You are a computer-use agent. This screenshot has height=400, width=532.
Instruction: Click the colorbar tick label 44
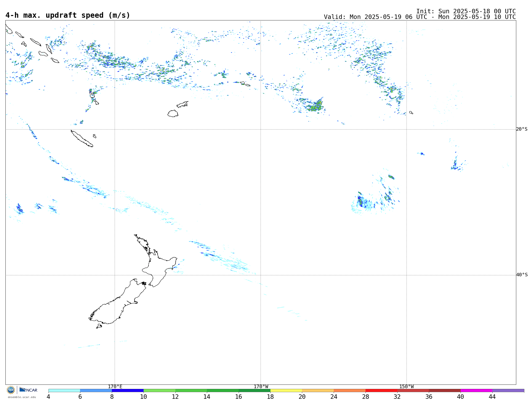492,397
